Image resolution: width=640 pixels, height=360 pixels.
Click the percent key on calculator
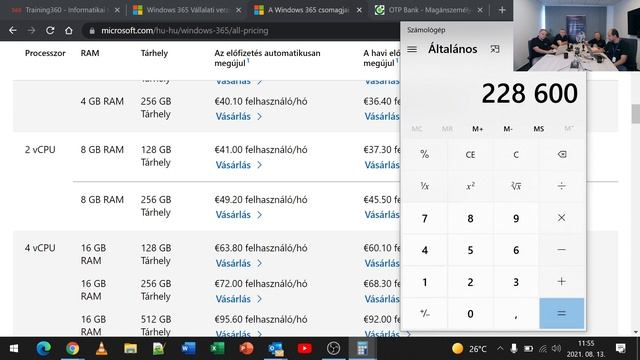coord(424,154)
